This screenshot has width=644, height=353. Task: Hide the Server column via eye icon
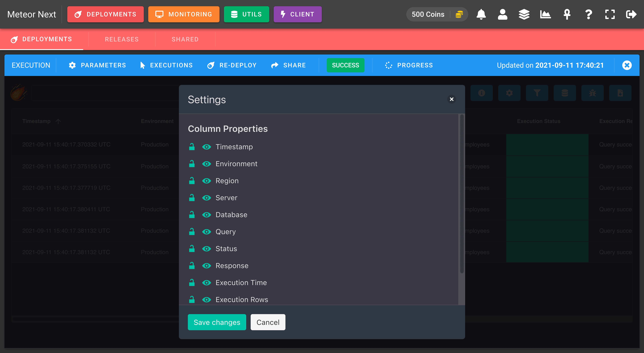coord(207,198)
